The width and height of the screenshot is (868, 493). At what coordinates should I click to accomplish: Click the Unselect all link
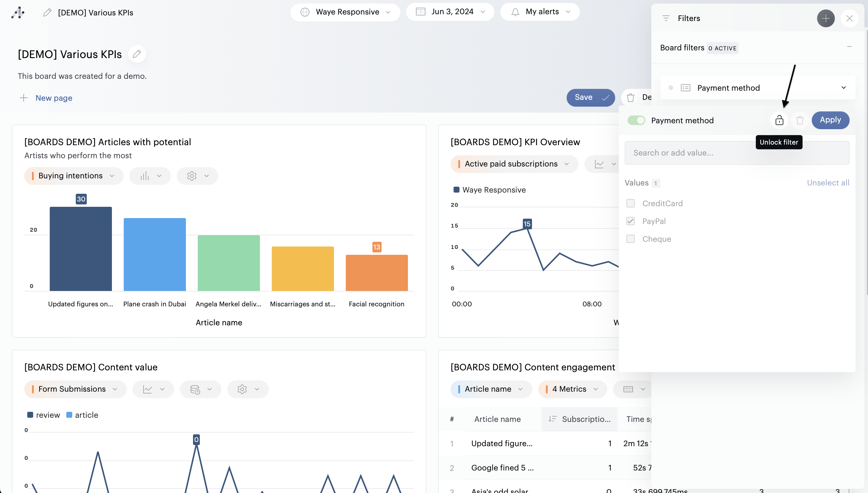[828, 183]
